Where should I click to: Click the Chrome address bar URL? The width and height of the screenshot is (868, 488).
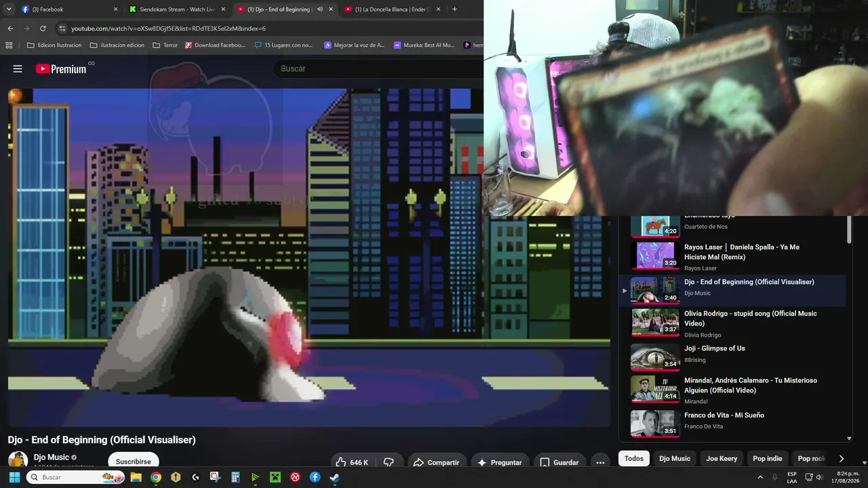(x=168, y=28)
